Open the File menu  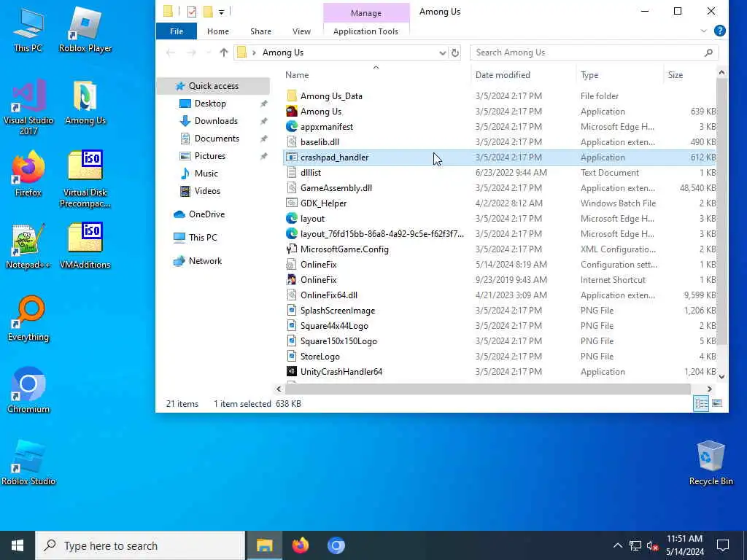click(x=177, y=31)
